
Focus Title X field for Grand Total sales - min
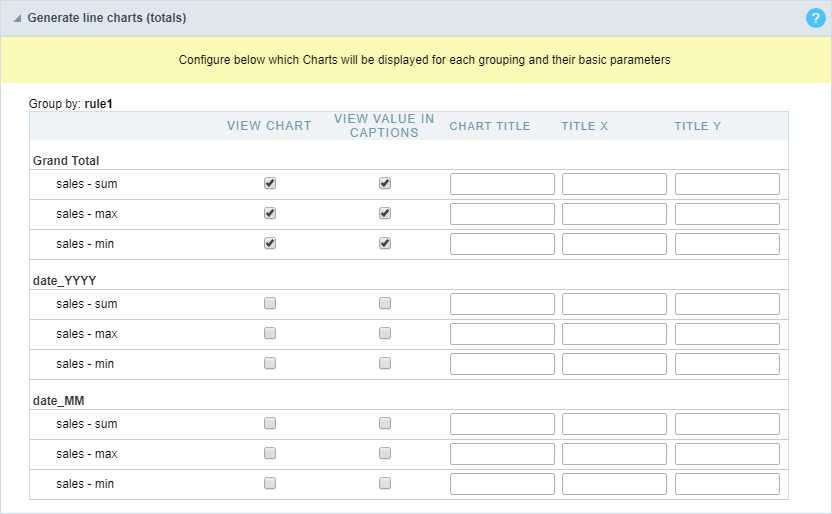click(614, 244)
